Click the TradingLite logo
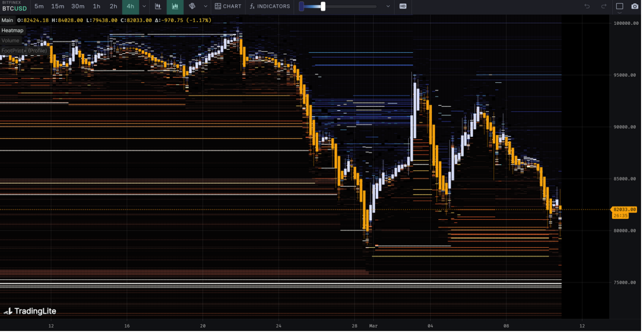Viewport: 644px width, 332px height. click(x=30, y=311)
